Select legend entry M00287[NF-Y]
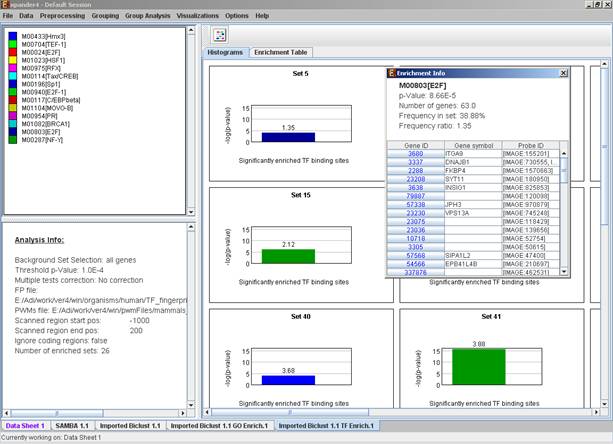 tap(42, 140)
